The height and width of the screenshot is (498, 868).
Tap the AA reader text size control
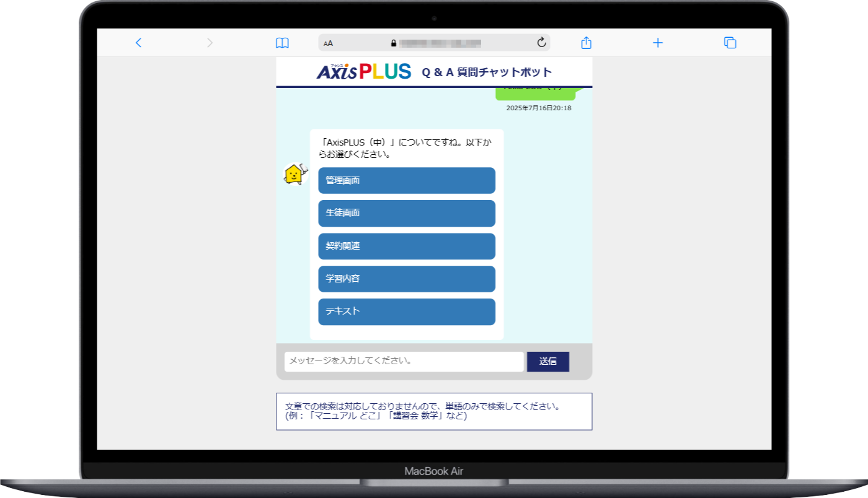click(328, 43)
